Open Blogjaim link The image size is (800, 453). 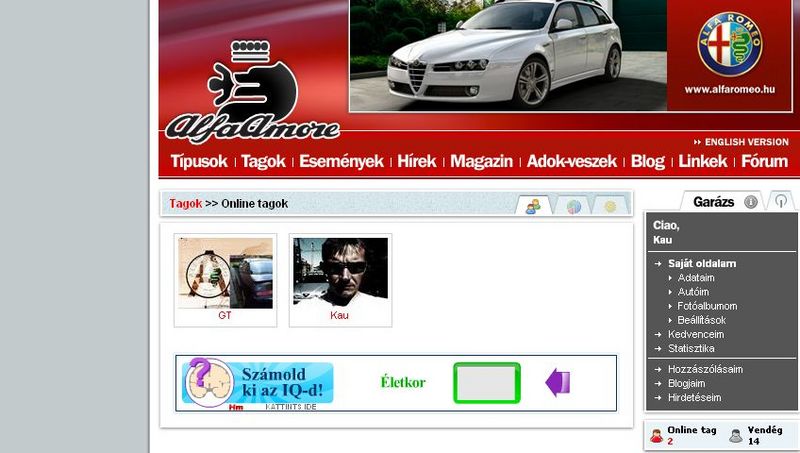(687, 383)
